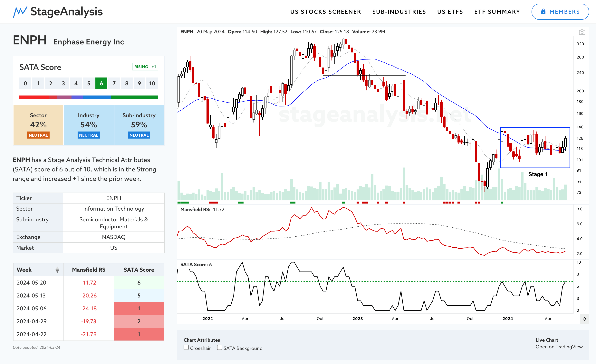Click the StageAnalysis logo icon
The height and width of the screenshot is (364, 596).
coord(20,12)
